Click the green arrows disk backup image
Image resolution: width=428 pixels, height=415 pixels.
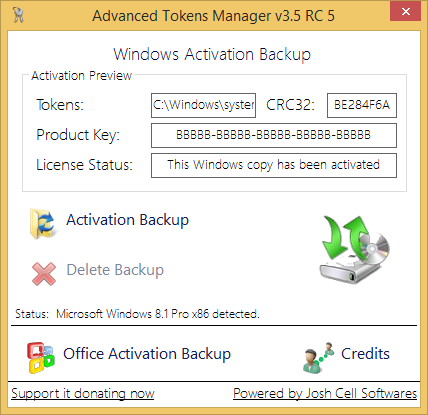(x=355, y=250)
